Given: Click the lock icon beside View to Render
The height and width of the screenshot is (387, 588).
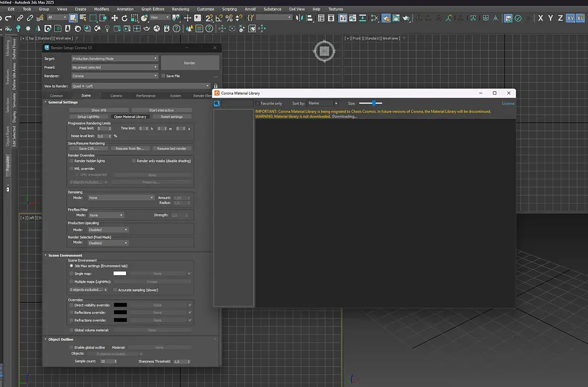Looking at the screenshot, I should pos(215,86).
